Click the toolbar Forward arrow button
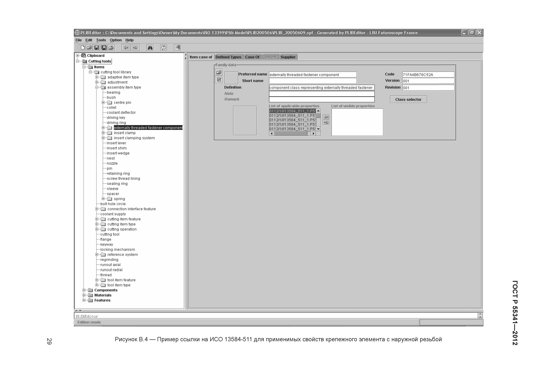555x392 pixels. (135, 48)
